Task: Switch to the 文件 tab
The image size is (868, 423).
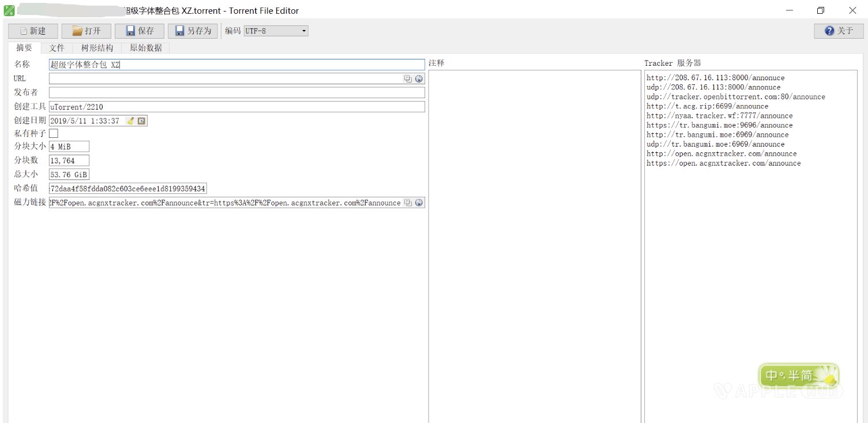Action: pos(57,48)
